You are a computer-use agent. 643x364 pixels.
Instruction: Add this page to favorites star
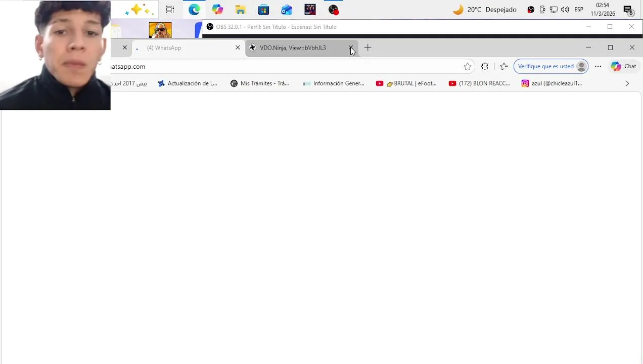[x=468, y=66]
